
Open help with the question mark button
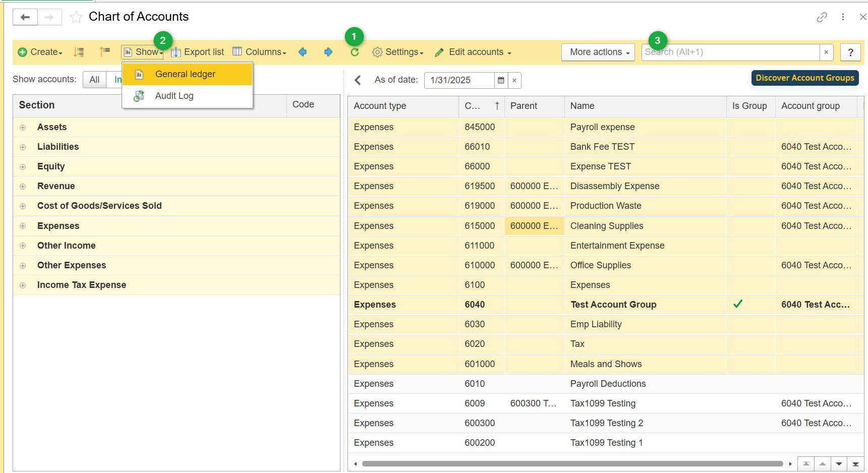click(851, 52)
